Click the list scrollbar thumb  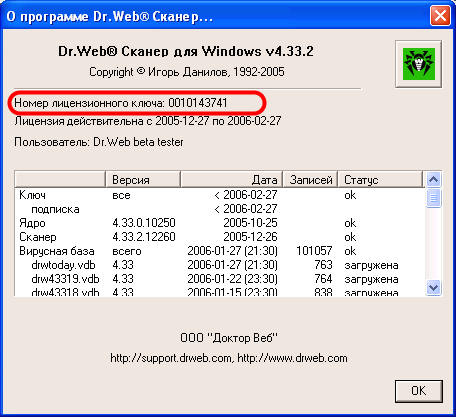[x=433, y=198]
